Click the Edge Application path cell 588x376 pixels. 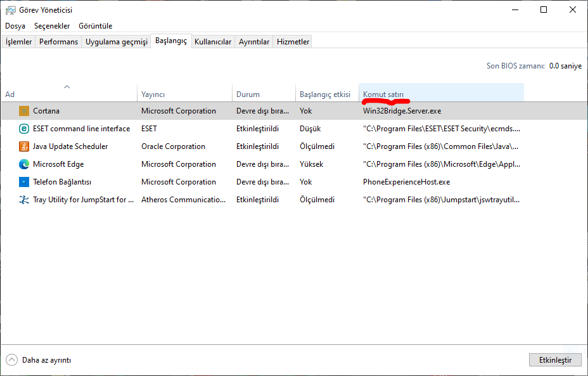coord(442,164)
